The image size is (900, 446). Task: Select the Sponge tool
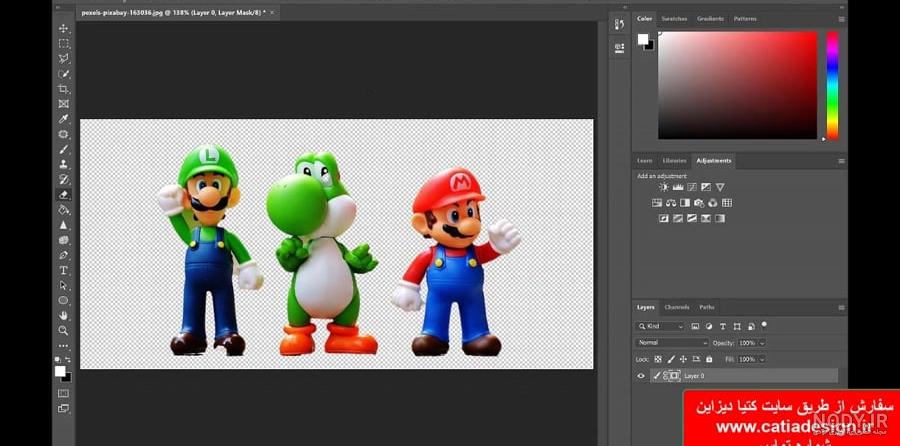tap(64, 240)
